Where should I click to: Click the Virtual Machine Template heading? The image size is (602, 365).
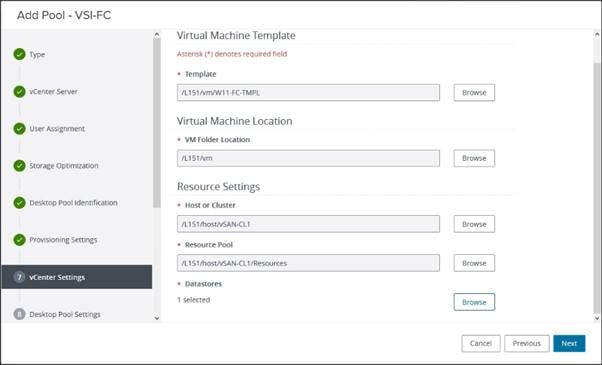click(236, 36)
